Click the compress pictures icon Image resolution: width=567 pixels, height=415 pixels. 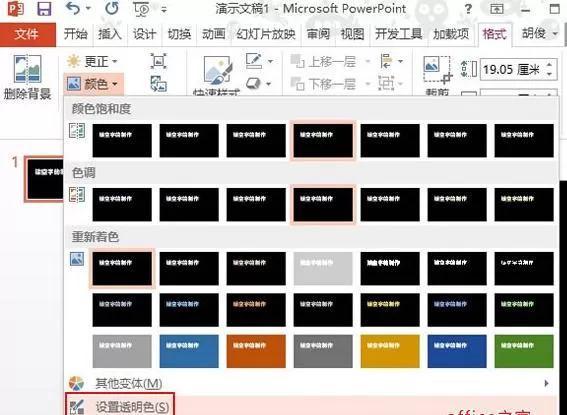(158, 61)
